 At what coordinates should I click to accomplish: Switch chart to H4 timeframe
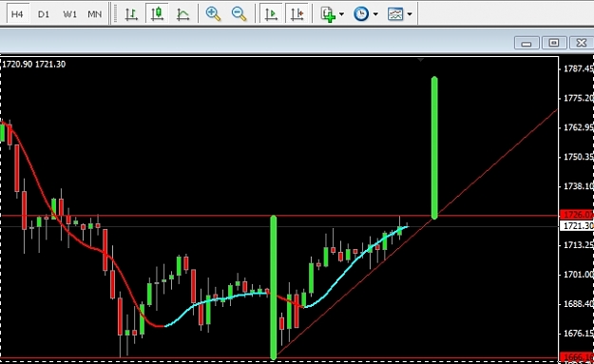[17, 14]
